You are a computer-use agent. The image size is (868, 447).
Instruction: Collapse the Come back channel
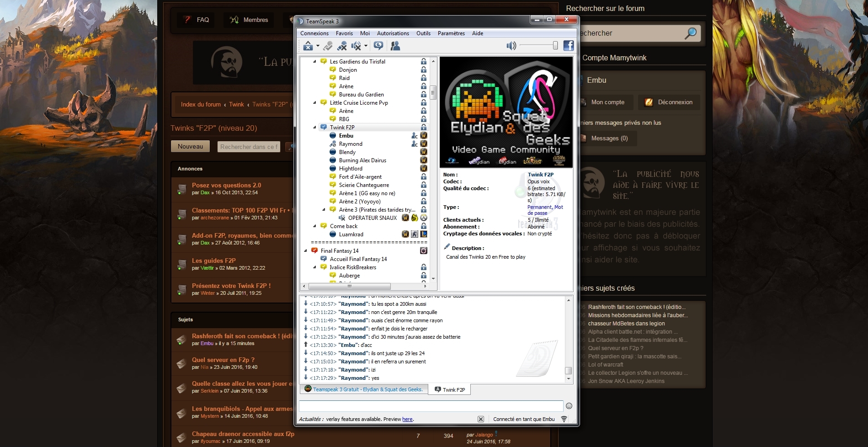[314, 226]
